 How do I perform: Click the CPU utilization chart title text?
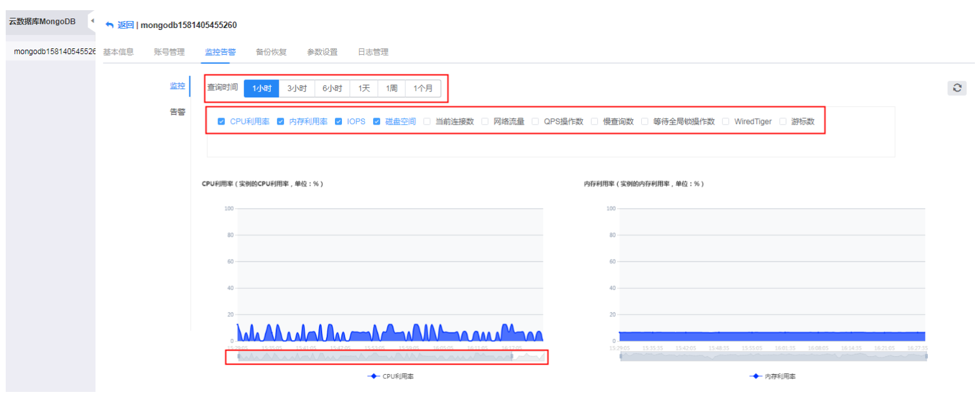click(262, 184)
